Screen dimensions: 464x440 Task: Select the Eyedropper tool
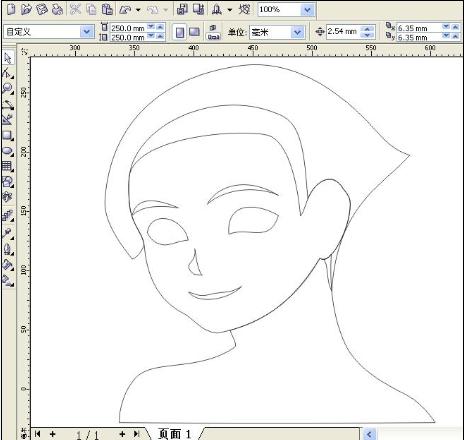pos(8,233)
